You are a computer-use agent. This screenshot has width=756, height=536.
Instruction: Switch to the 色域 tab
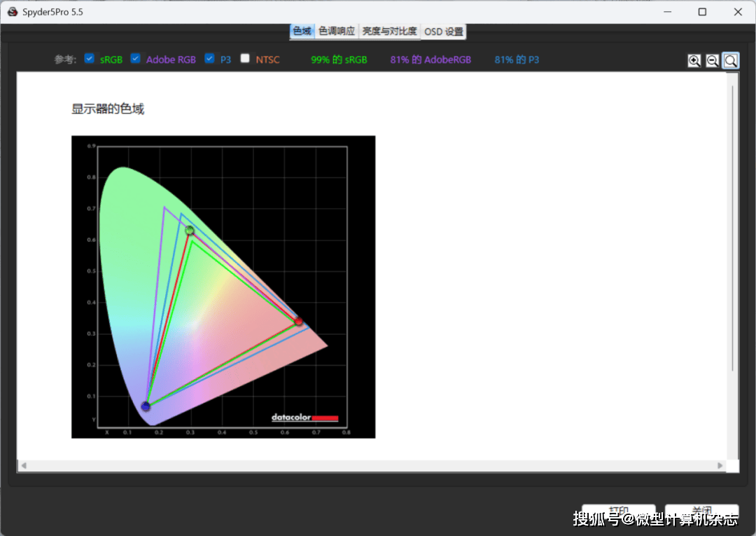(302, 32)
